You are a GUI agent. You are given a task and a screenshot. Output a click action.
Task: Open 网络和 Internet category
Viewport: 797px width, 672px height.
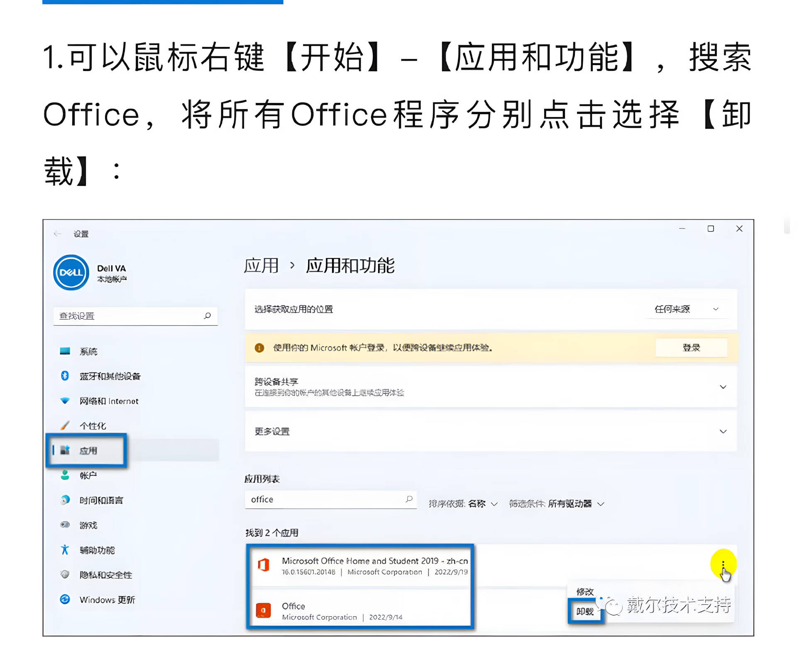[x=109, y=401]
